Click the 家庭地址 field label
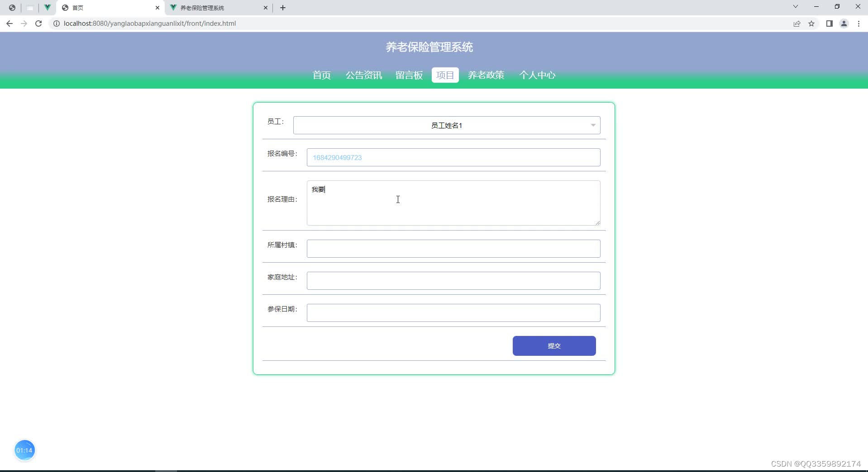 click(x=282, y=277)
